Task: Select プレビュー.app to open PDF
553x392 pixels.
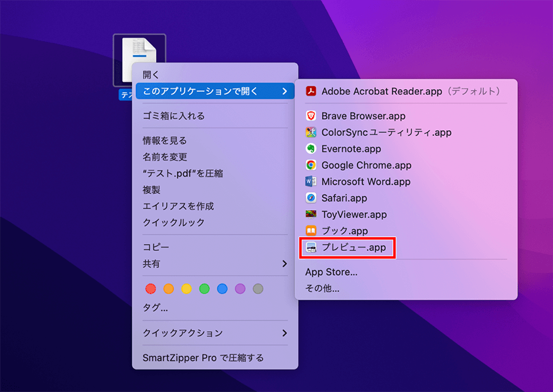Action: 406,248
